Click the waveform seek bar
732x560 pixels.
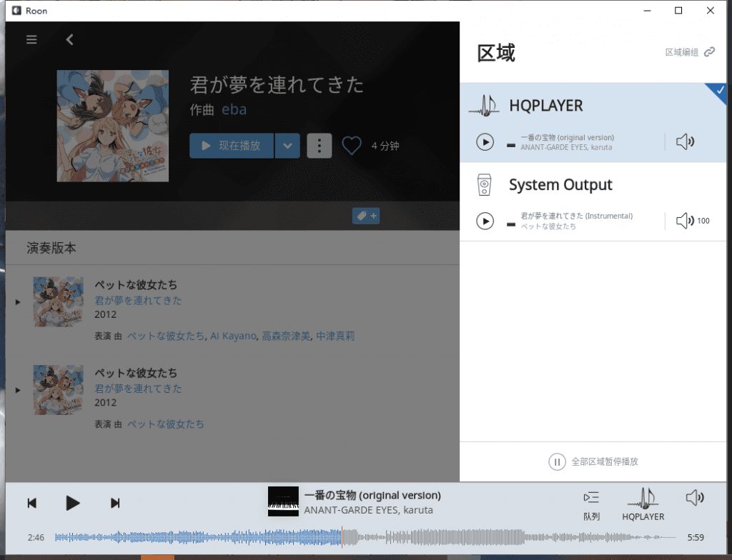[x=365, y=536]
